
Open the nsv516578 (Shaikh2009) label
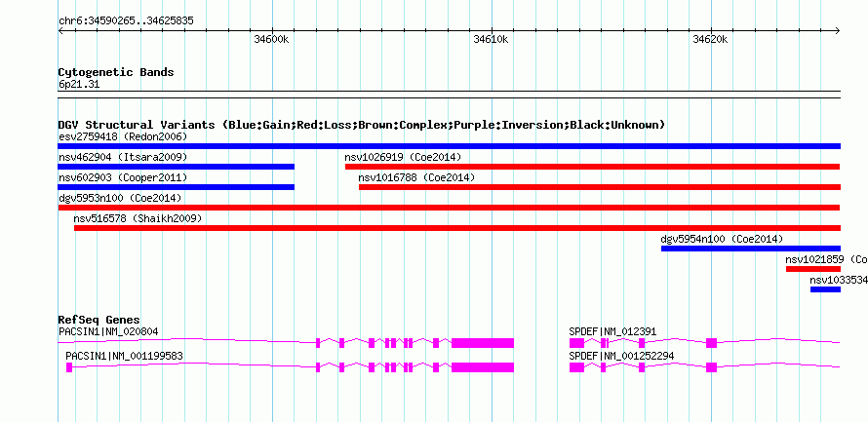[x=138, y=218]
